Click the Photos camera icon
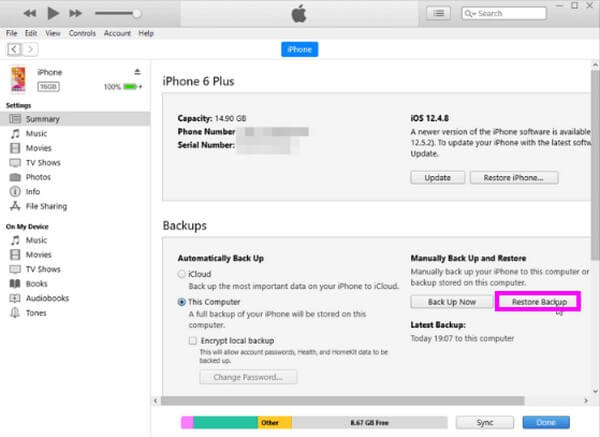The image size is (600, 437). point(15,177)
